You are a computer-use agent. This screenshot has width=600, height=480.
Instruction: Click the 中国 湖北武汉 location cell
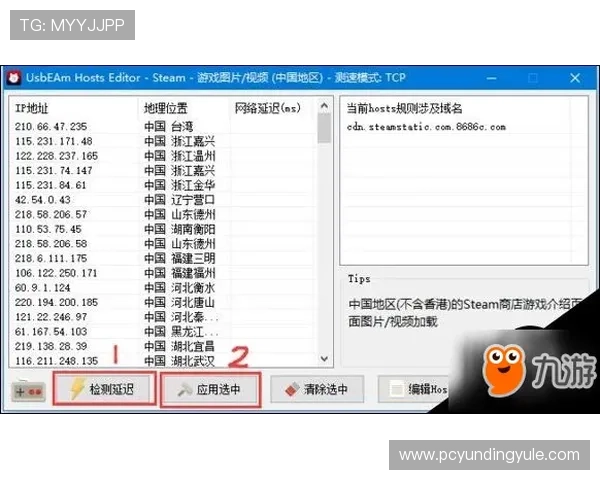click(179, 361)
